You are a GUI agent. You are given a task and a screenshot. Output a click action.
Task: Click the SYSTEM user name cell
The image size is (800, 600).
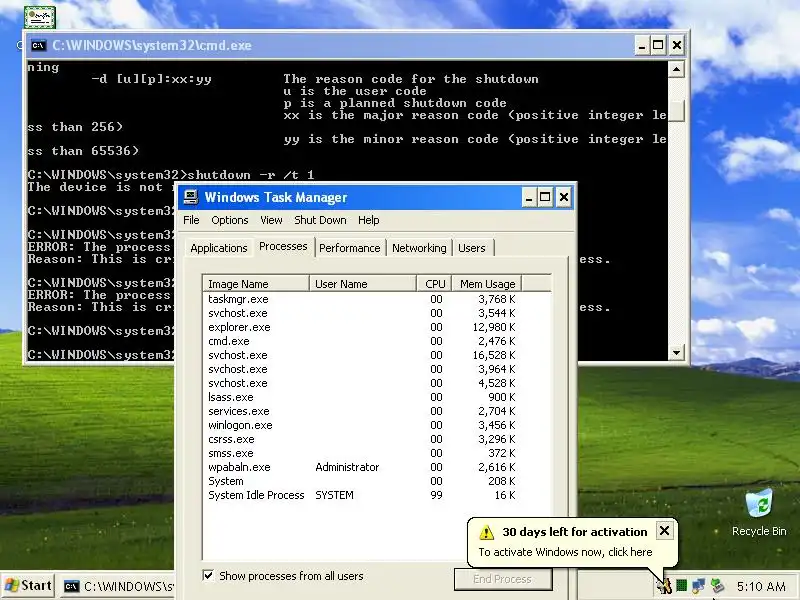(x=334, y=495)
